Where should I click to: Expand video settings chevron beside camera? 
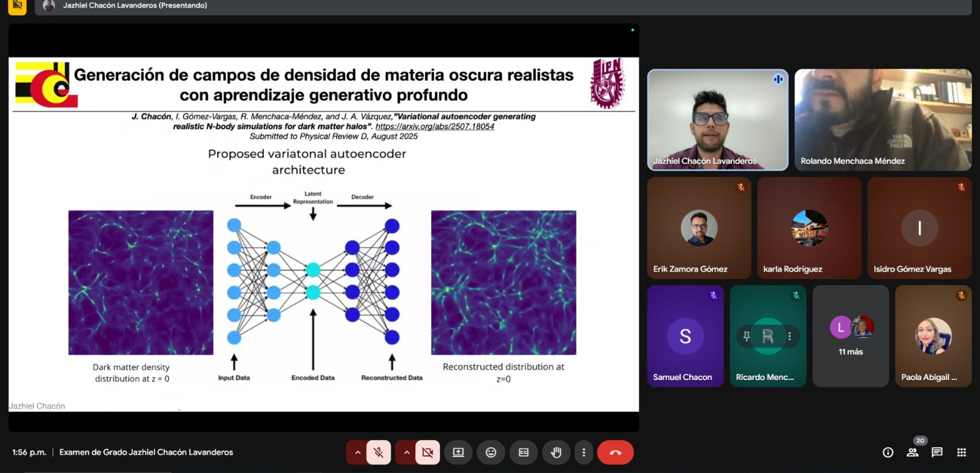(x=406, y=453)
